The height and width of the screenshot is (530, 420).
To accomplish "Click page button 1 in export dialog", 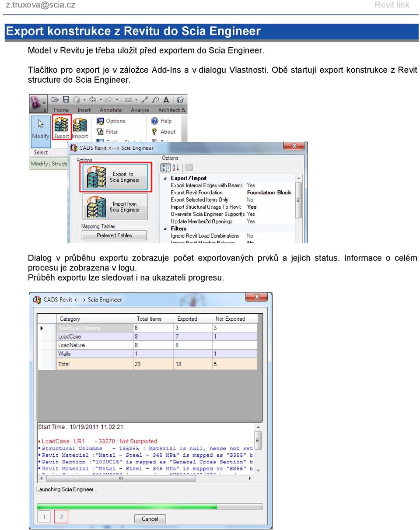I will coord(44,517).
